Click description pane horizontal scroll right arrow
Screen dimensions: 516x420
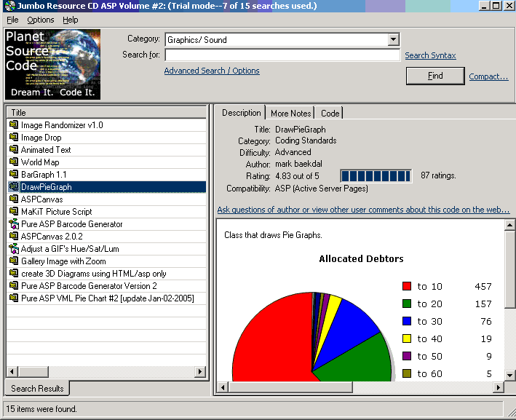tap(499, 387)
